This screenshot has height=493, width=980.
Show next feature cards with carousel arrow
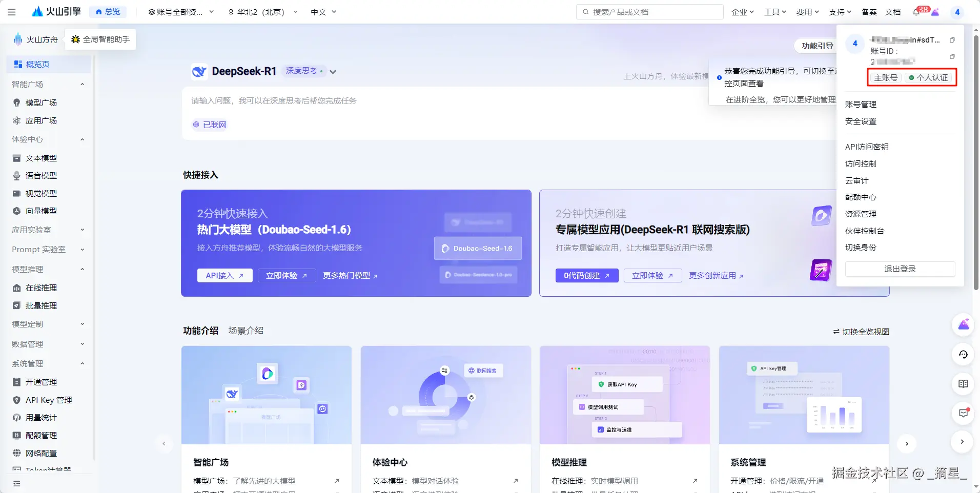(x=907, y=444)
